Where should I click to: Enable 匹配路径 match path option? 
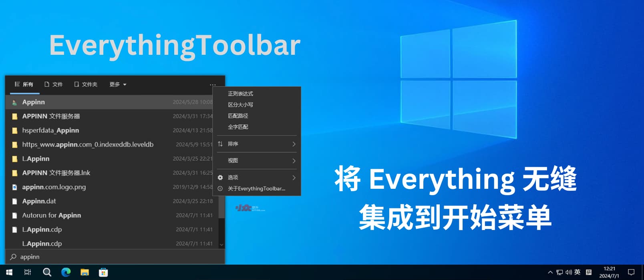[238, 116]
